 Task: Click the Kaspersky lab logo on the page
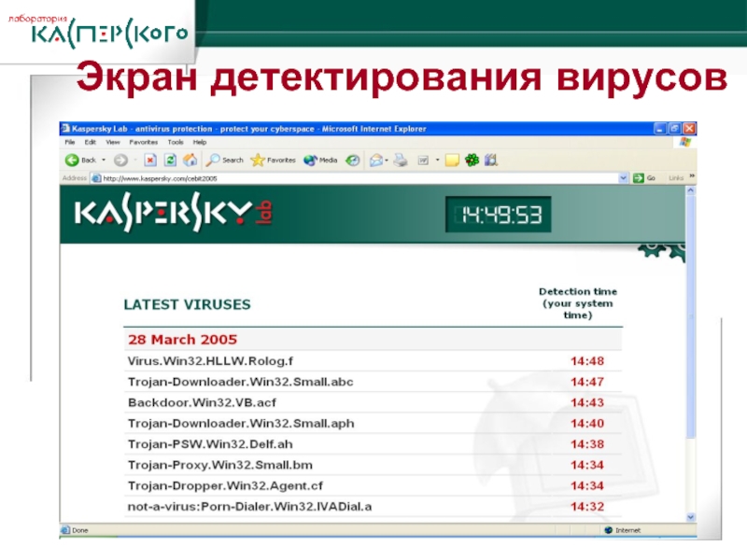[173, 215]
